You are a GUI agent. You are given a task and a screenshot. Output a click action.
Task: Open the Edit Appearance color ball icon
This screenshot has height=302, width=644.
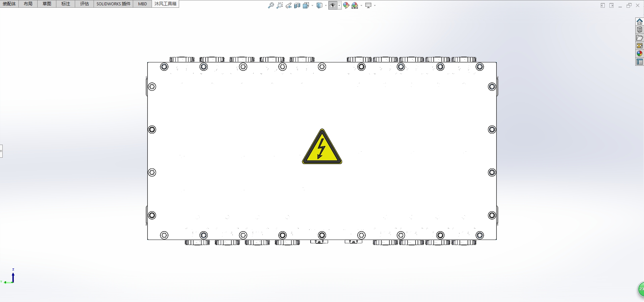pos(346,5)
